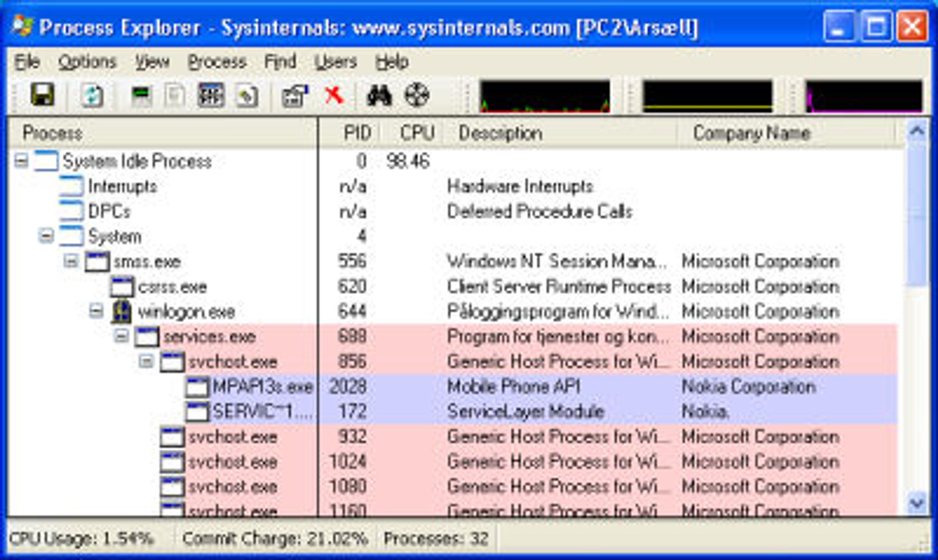Show the lower pane toolbar icon
This screenshot has width=938, height=560.
pyautogui.click(x=211, y=96)
